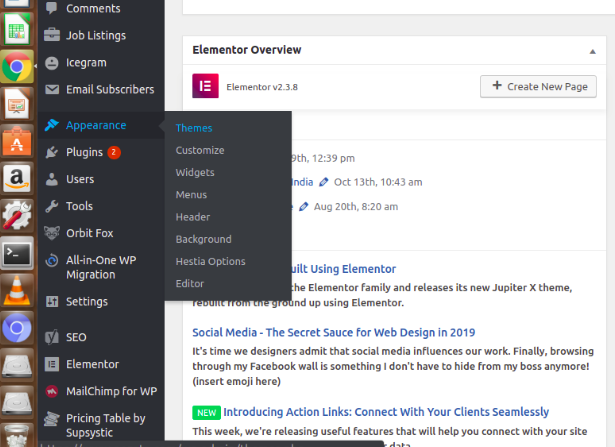Open Terminal from the dock
615x447 pixels.
point(16,255)
